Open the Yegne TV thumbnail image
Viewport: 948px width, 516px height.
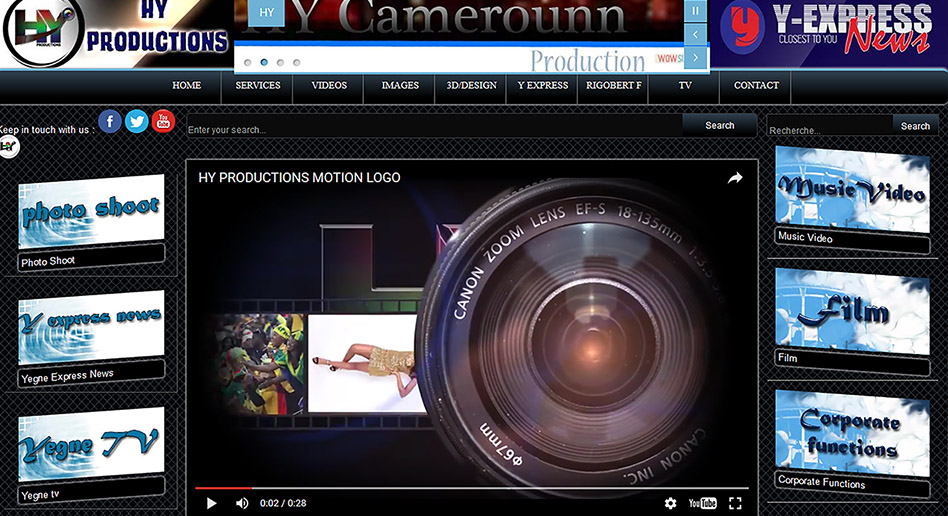point(91,444)
